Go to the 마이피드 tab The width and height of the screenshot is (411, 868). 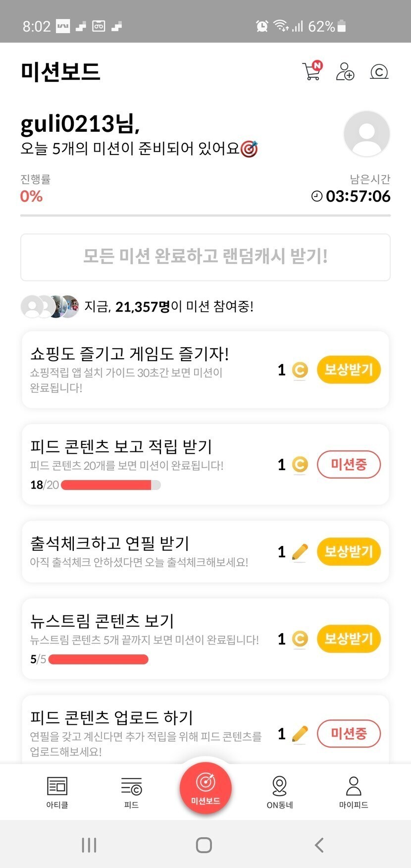point(354,792)
